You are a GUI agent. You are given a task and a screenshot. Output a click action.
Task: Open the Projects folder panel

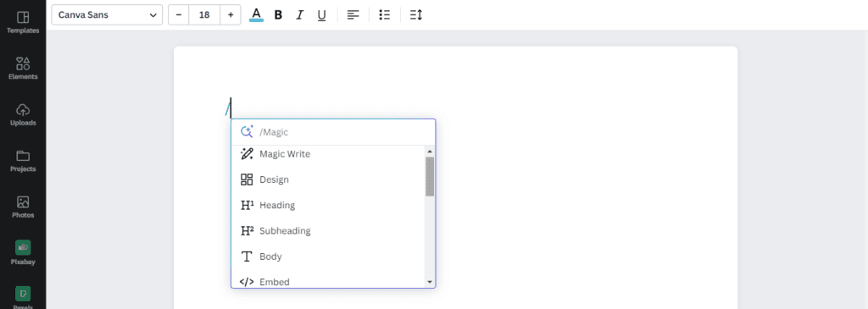(x=23, y=161)
